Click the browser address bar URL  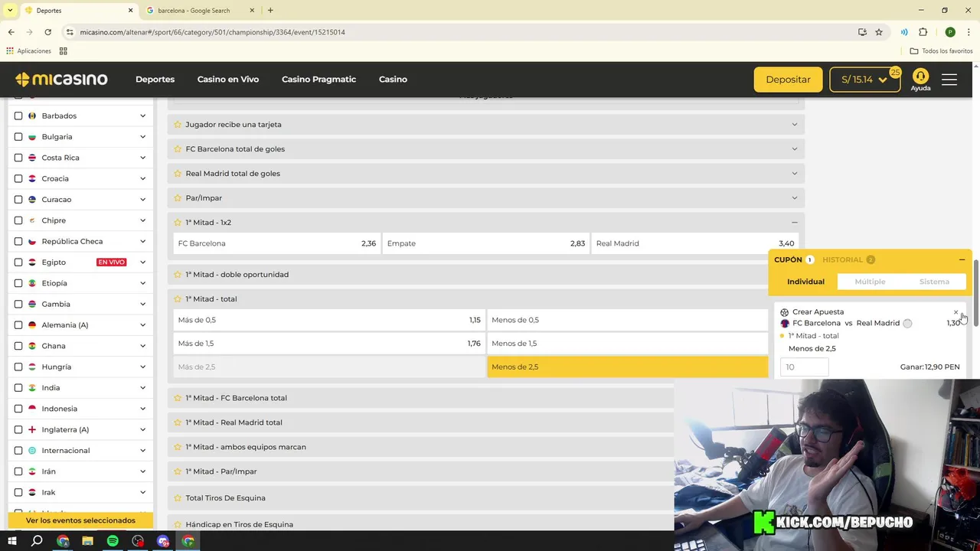212,32
